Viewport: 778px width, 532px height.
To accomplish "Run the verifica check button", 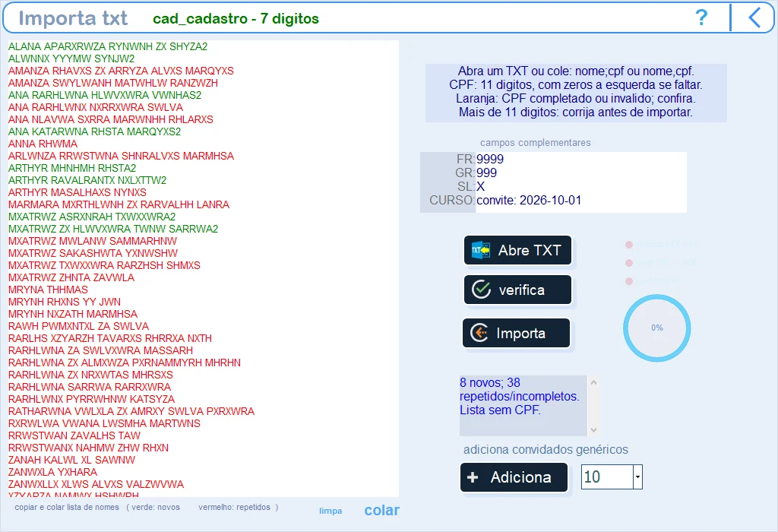I will (x=517, y=290).
